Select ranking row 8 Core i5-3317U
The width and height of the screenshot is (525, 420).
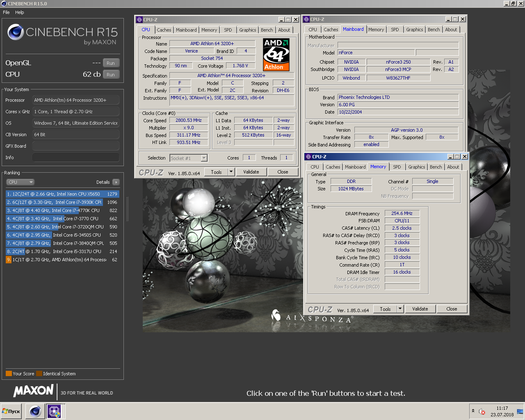62,251
